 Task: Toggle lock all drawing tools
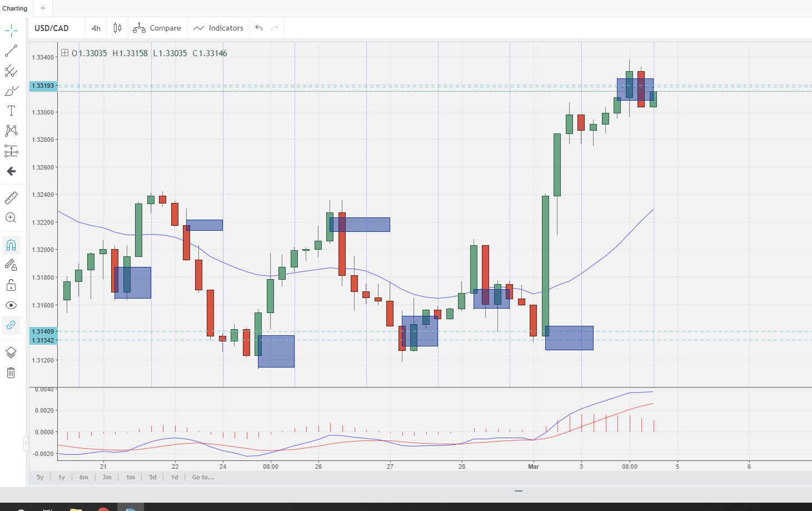click(x=11, y=285)
